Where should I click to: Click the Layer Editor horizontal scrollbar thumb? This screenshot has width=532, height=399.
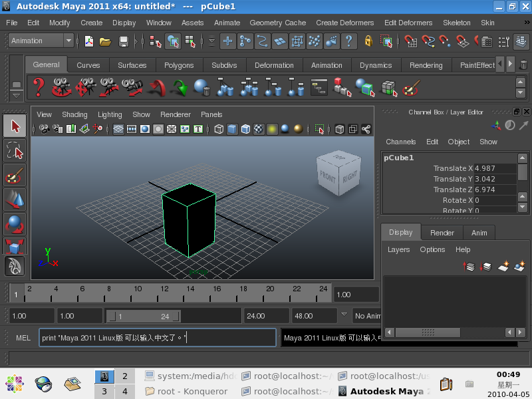tap(428, 332)
